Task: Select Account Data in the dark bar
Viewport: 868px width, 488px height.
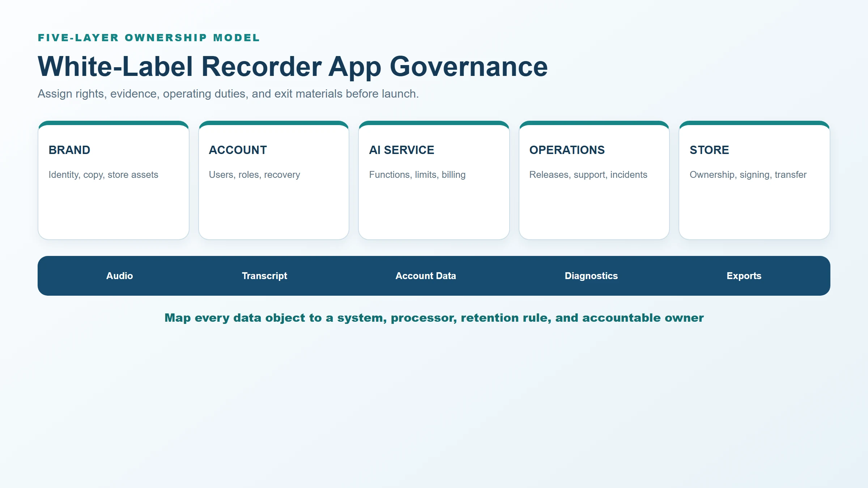Action: pyautogui.click(x=426, y=276)
